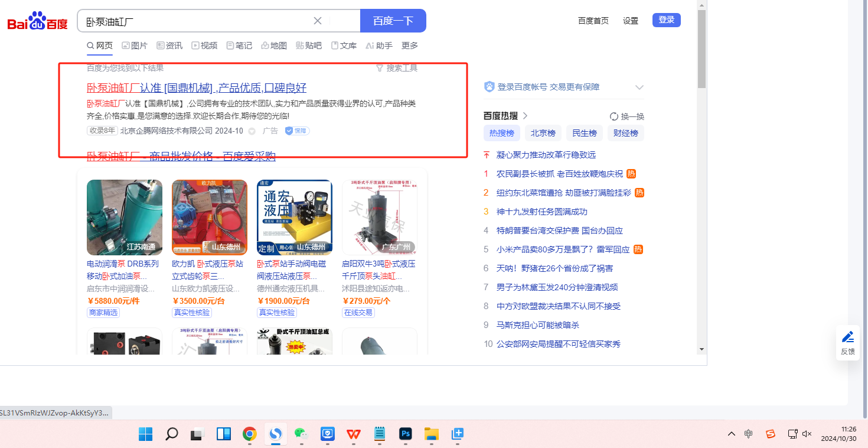
Task: Click the 保障 shield badge on the ad
Action: [297, 131]
